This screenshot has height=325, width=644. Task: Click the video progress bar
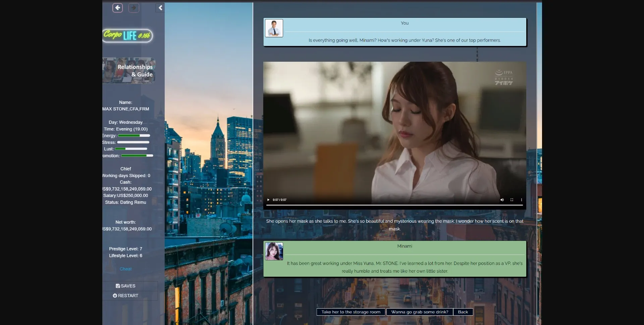(x=394, y=205)
